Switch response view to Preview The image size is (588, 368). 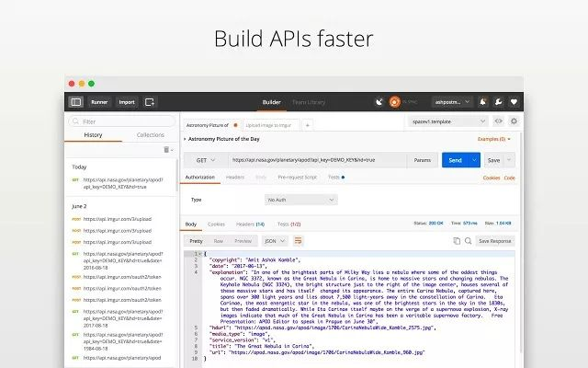point(243,241)
